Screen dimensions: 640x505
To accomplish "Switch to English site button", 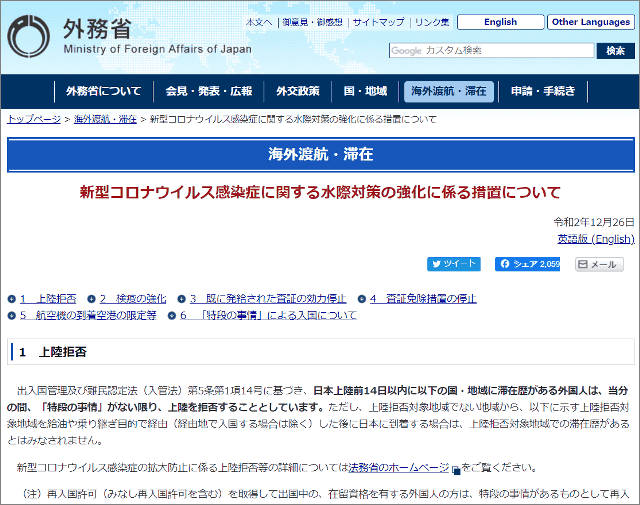I will (500, 22).
